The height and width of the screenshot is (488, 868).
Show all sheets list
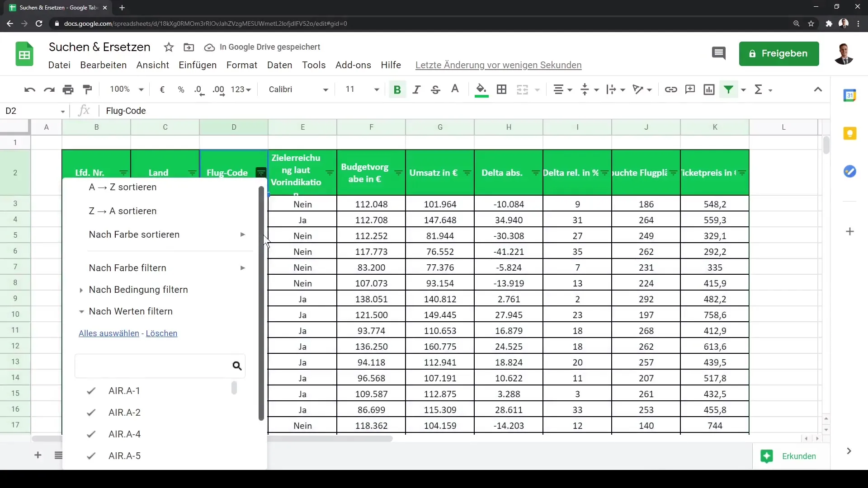58,455
